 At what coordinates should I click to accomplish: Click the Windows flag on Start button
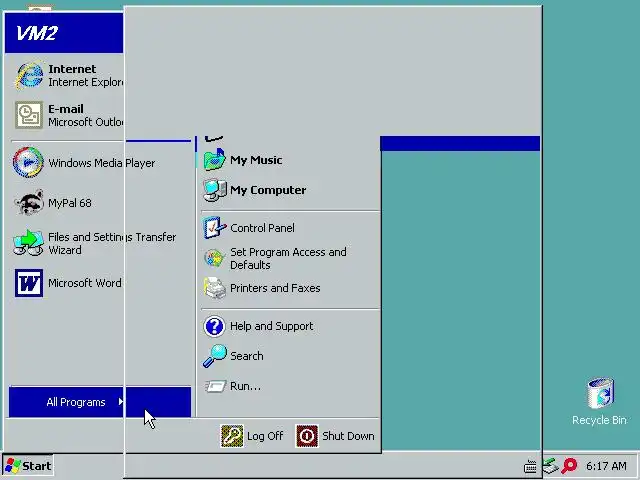pos(12,466)
